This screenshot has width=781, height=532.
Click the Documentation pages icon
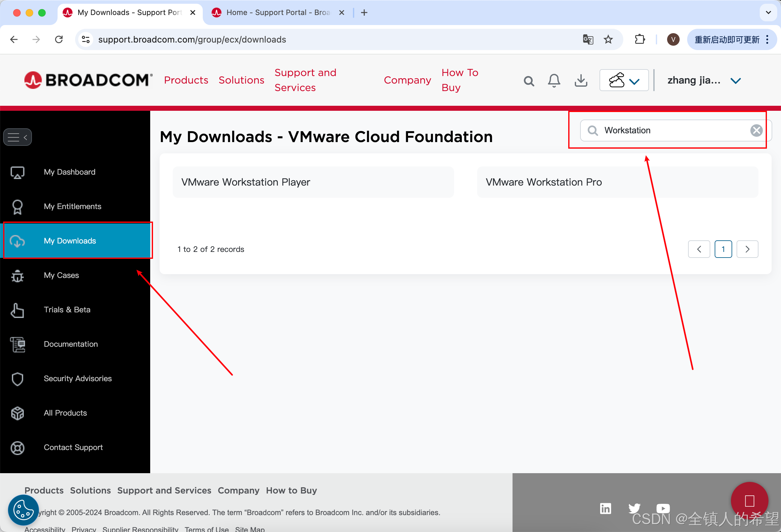coord(18,345)
